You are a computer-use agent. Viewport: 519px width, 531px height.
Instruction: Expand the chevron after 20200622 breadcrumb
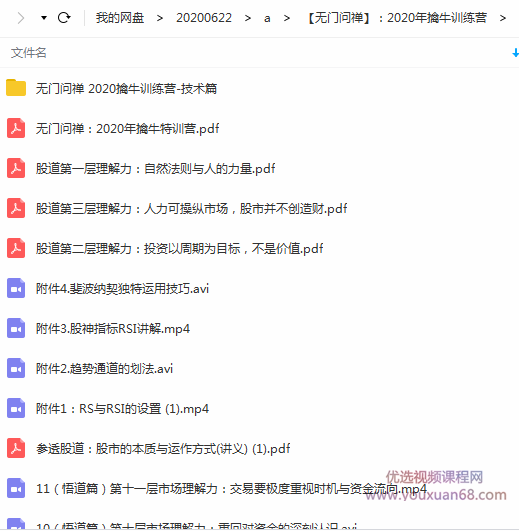248,18
